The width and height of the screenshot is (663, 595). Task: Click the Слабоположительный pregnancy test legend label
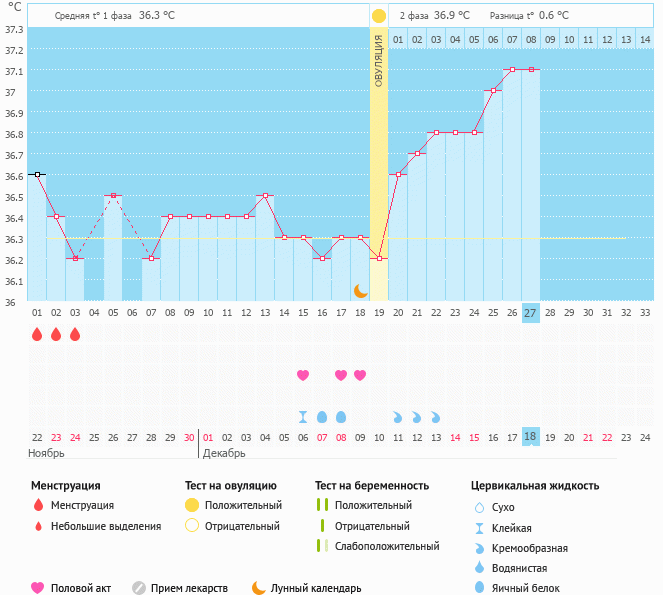click(x=387, y=546)
